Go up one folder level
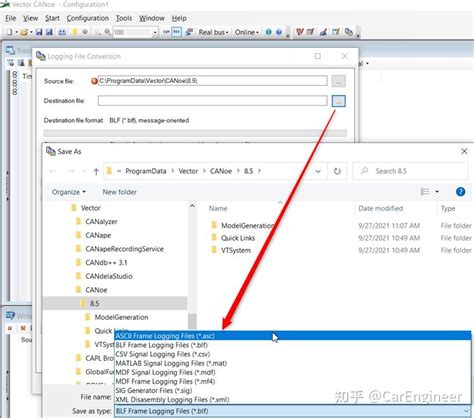The image size is (474, 418). point(96,171)
